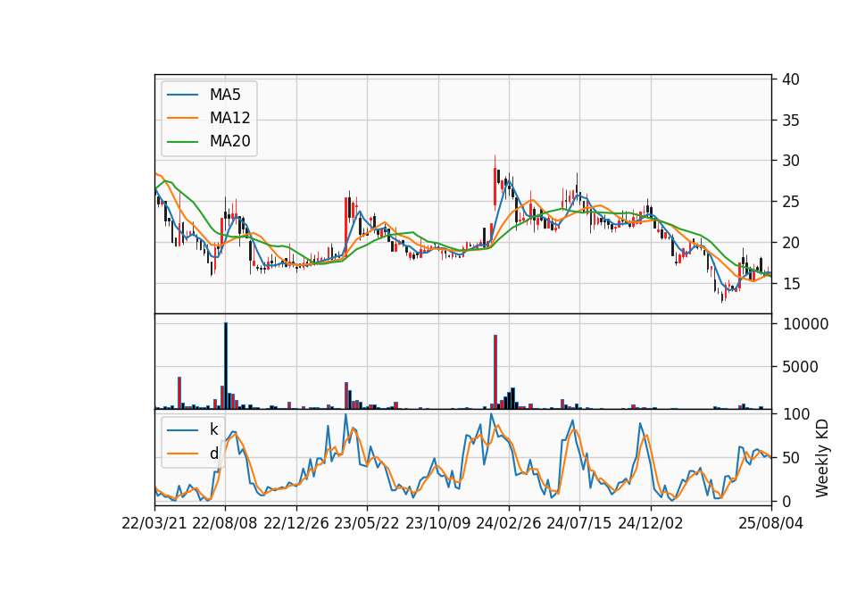Click the orange MA12 legend line sample

coord(182,118)
